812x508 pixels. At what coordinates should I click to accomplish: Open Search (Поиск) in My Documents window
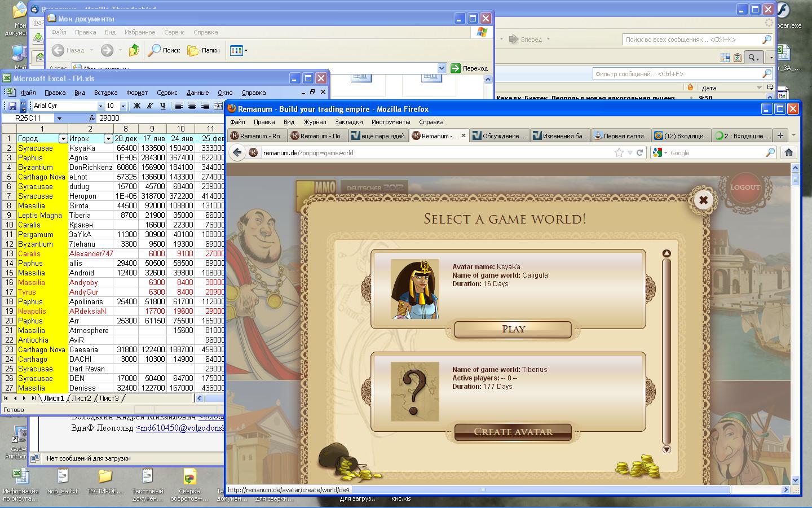tap(164, 50)
